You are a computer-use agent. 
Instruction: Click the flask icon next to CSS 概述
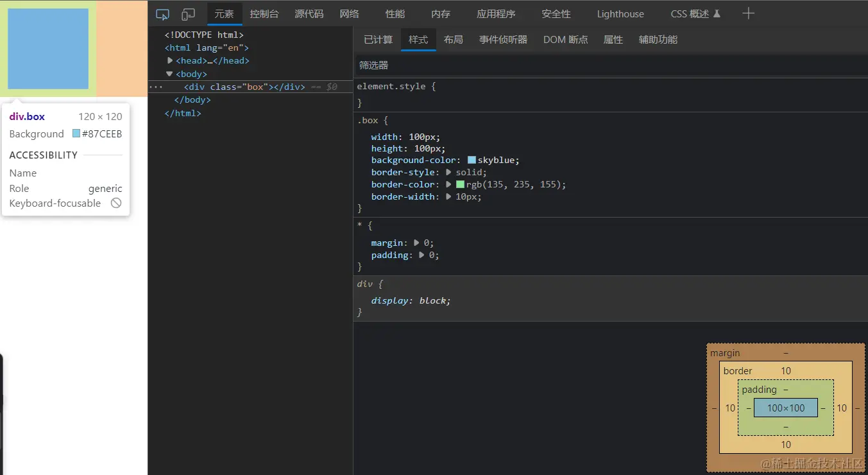pos(717,14)
